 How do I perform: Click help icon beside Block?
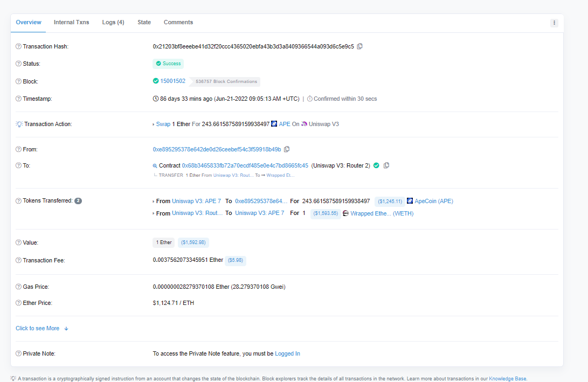click(x=18, y=81)
